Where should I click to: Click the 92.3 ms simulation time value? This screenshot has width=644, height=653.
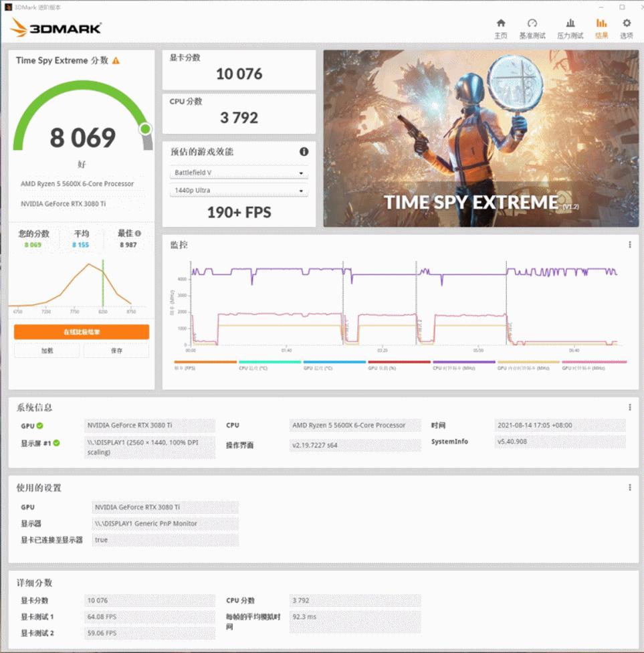coord(355,622)
